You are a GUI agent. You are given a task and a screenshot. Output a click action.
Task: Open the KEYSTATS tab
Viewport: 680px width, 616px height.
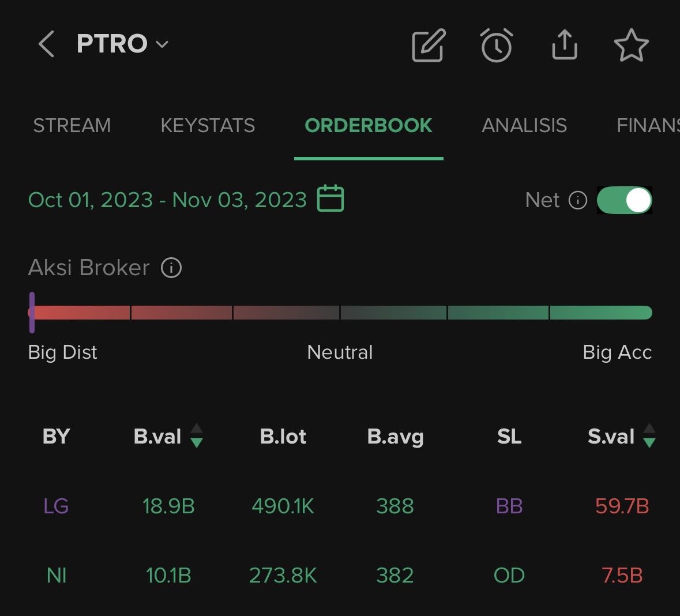tap(208, 125)
